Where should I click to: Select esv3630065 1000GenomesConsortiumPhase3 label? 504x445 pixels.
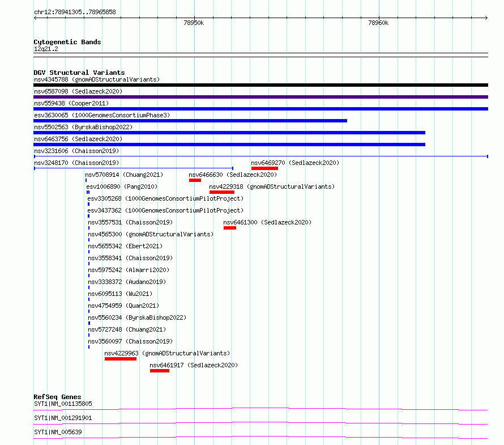(102, 115)
